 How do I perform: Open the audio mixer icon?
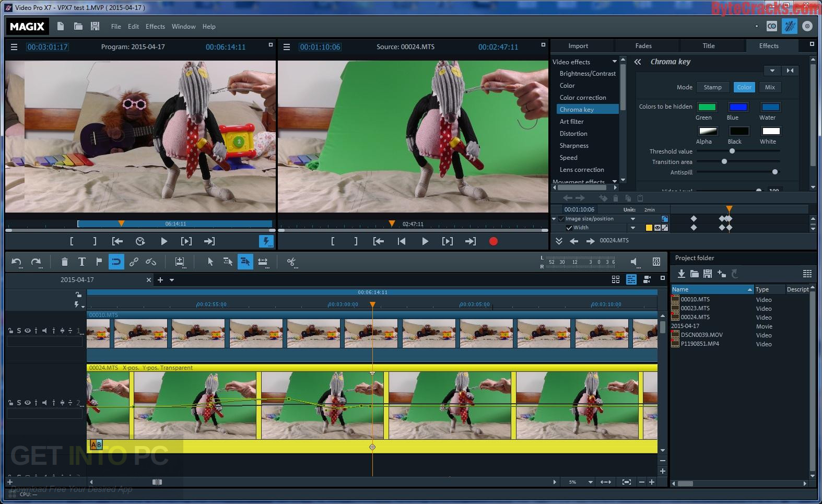[x=656, y=262]
